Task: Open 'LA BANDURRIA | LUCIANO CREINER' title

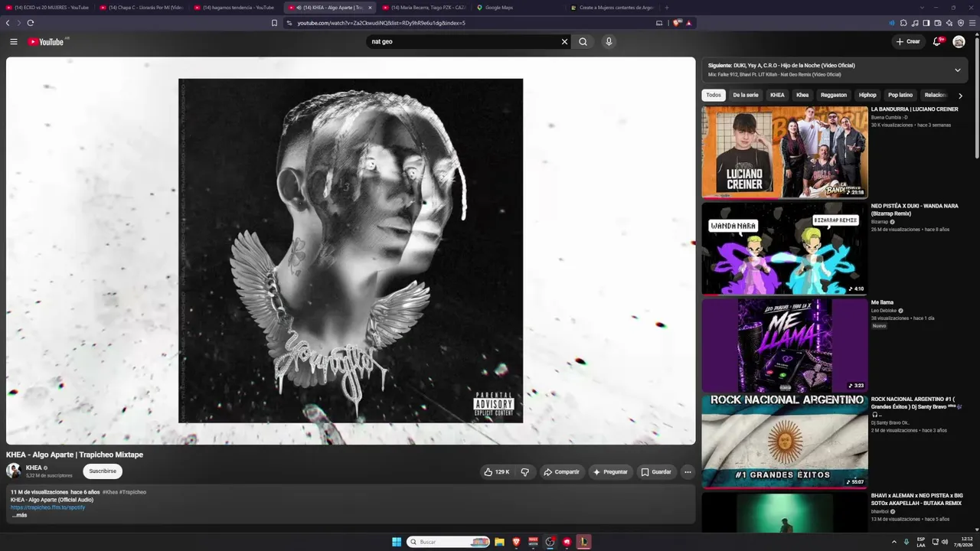Action: pyautogui.click(x=914, y=109)
